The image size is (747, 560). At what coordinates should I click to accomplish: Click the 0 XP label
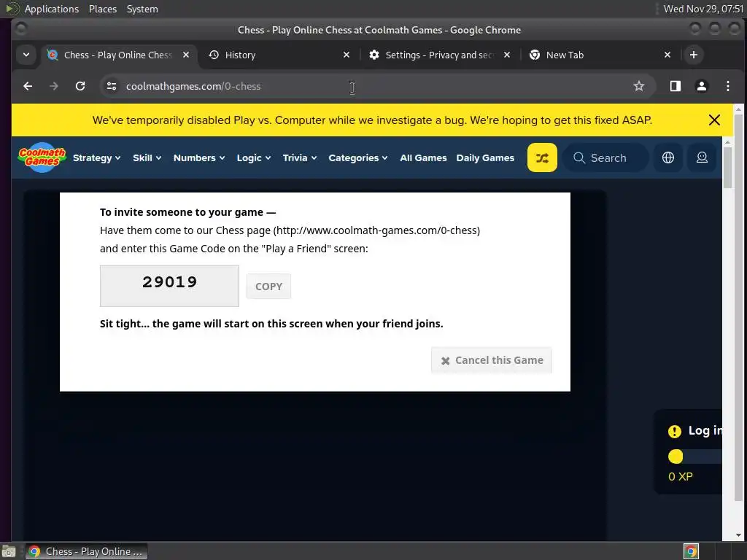(x=681, y=477)
